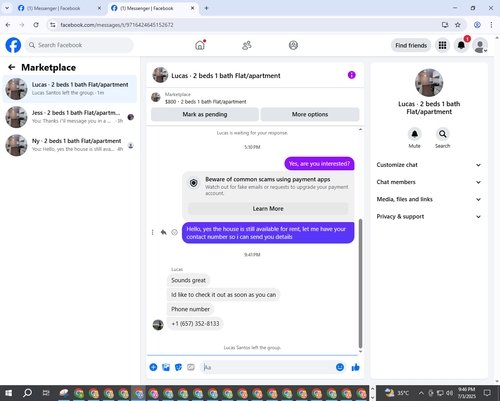This screenshot has width=500, height=401.
Task: Open the Windows taskbar search icon
Action: pyautogui.click(x=27, y=393)
